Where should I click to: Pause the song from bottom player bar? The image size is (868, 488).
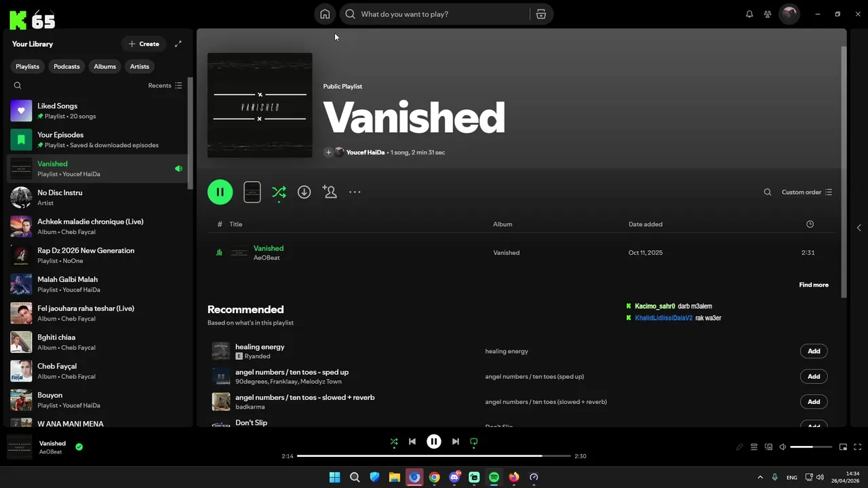(x=434, y=442)
